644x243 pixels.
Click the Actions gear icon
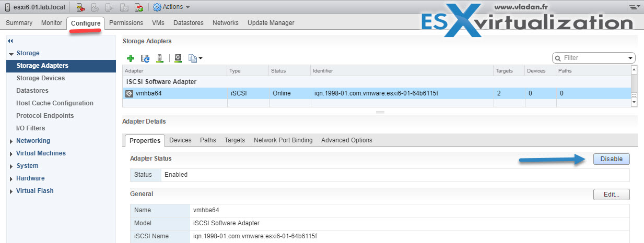pos(157,7)
